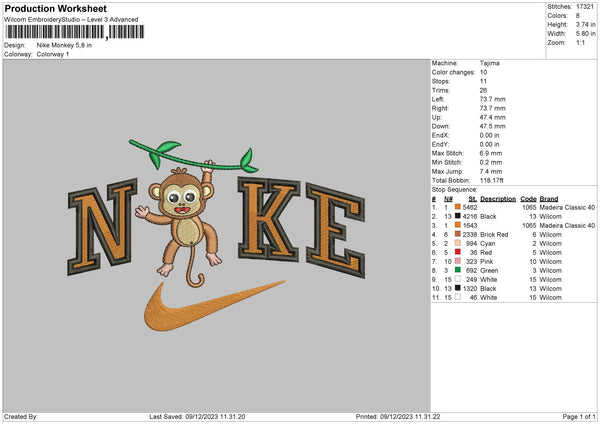Click the Wilcom EmbroideryStudio Level 3 Advanced text
Screen dimensions: 600x424
[71, 19]
